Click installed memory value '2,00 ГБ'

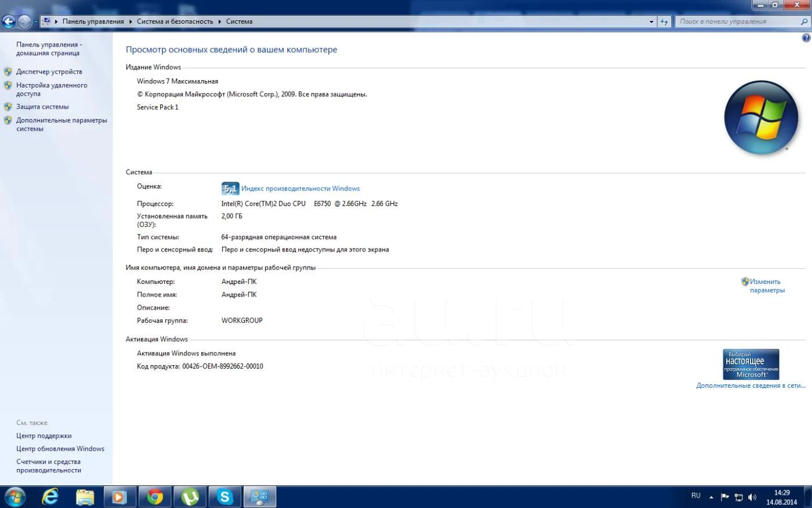click(x=232, y=216)
